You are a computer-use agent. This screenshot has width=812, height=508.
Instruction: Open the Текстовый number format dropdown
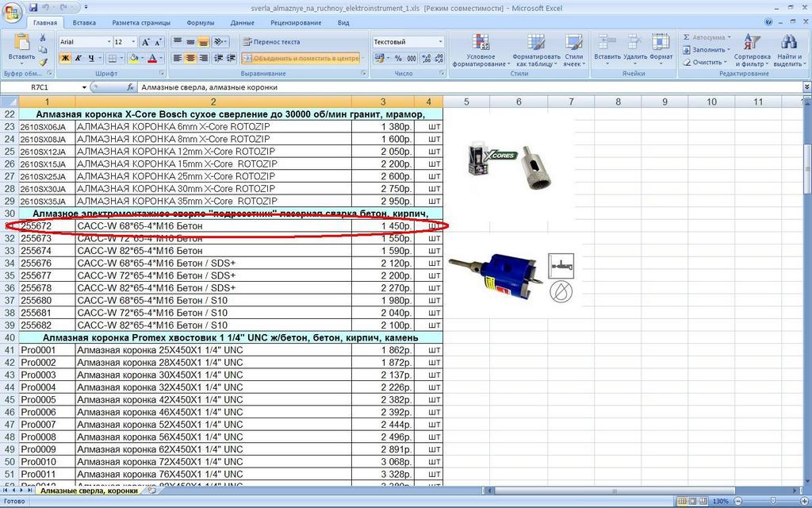[441, 42]
